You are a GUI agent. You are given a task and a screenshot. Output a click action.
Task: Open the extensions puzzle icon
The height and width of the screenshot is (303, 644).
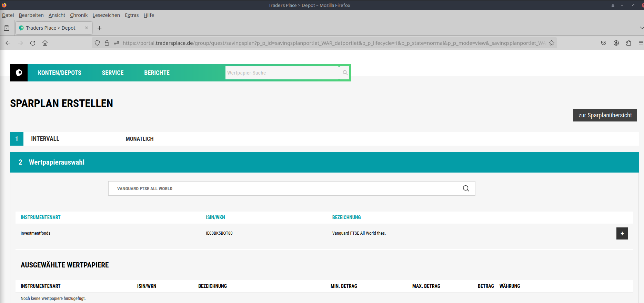pos(628,43)
